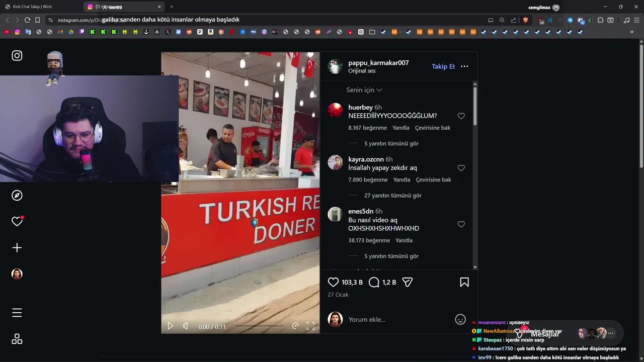Open the bookmarks folder icon
Screen dimensions: 644x362
(372, 32)
